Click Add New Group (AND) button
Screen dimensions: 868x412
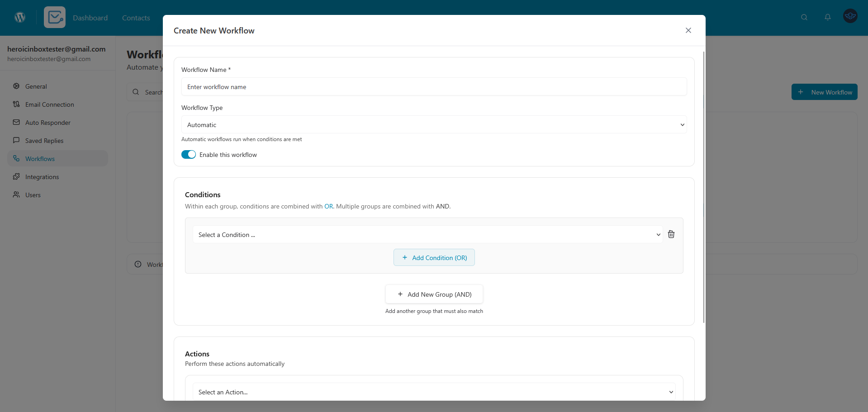tap(434, 294)
